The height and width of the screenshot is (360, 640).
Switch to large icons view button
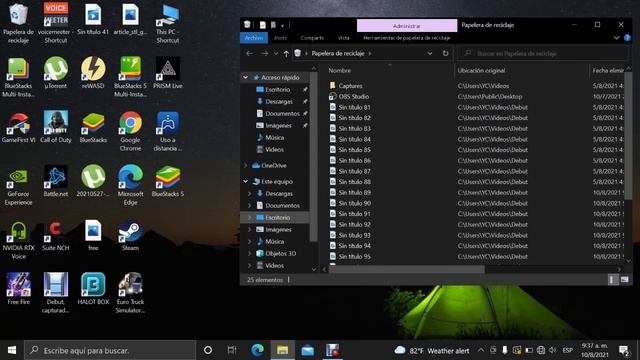click(624, 280)
